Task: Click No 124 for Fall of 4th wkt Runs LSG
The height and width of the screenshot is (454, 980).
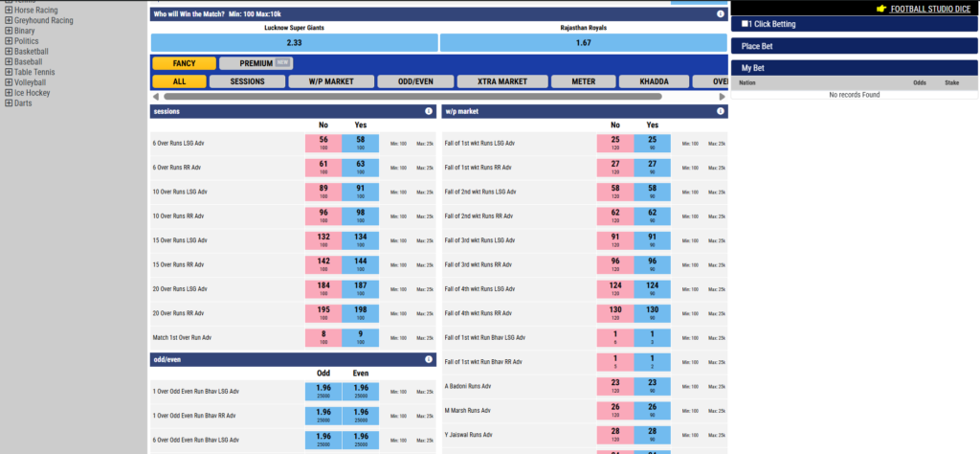Action: pos(615,289)
